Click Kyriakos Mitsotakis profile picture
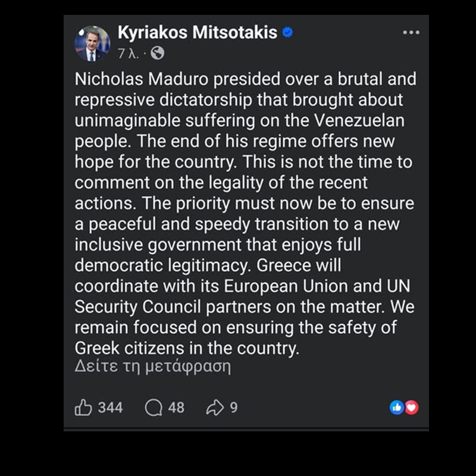 [x=92, y=43]
